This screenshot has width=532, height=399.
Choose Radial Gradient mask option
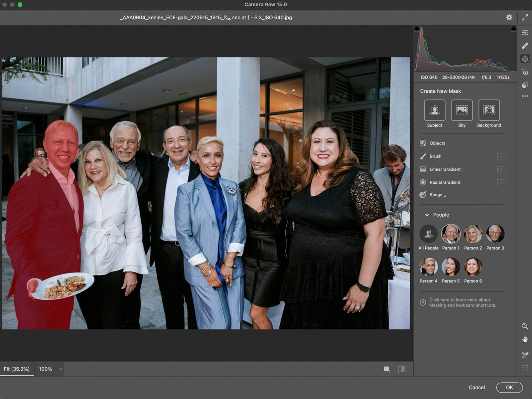coord(445,182)
